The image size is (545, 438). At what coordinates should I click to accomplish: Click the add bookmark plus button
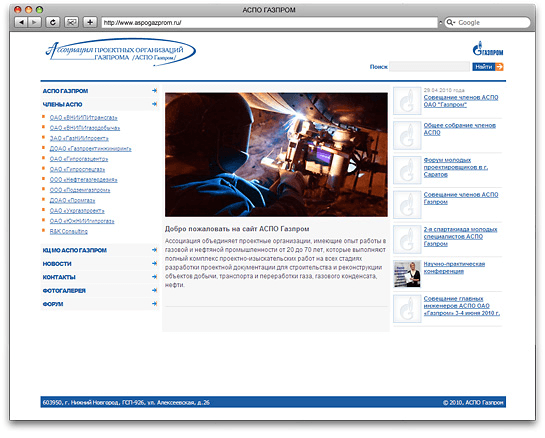tap(90, 22)
